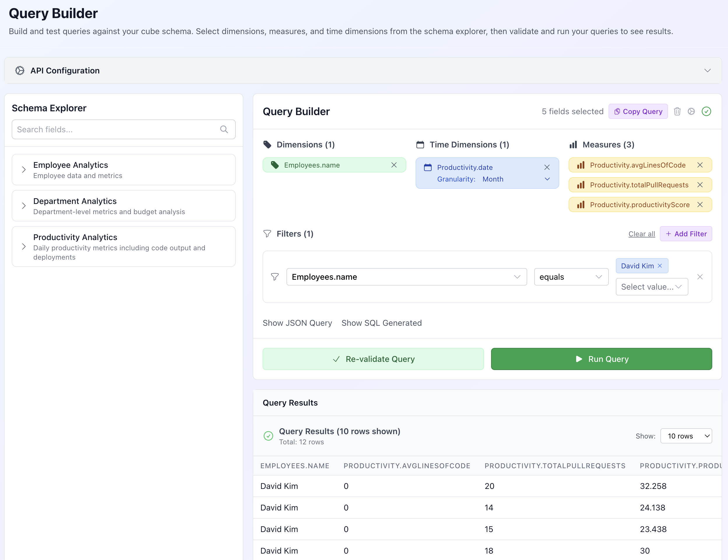728x560 pixels.
Task: Click the pull requests value 20
Action: [489, 486]
